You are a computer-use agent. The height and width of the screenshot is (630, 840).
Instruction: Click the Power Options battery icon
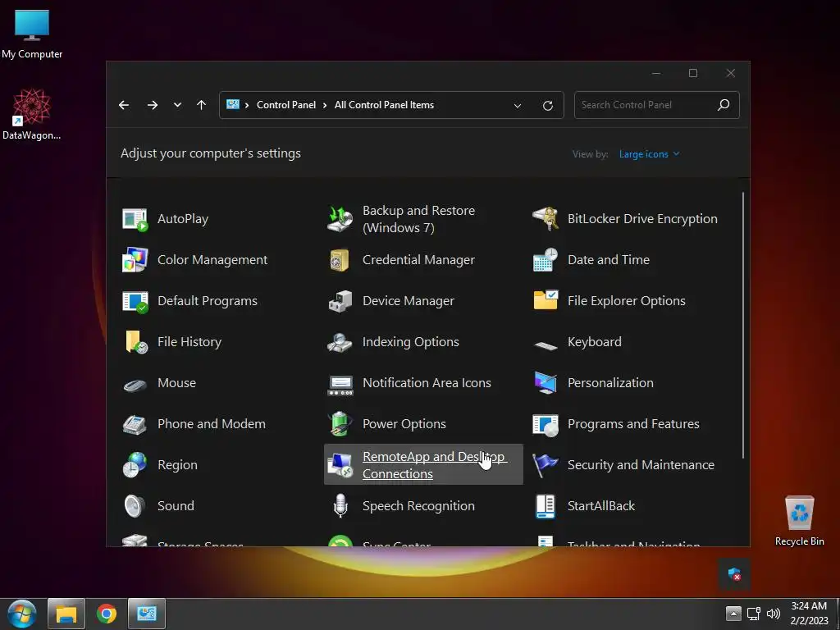click(x=340, y=424)
